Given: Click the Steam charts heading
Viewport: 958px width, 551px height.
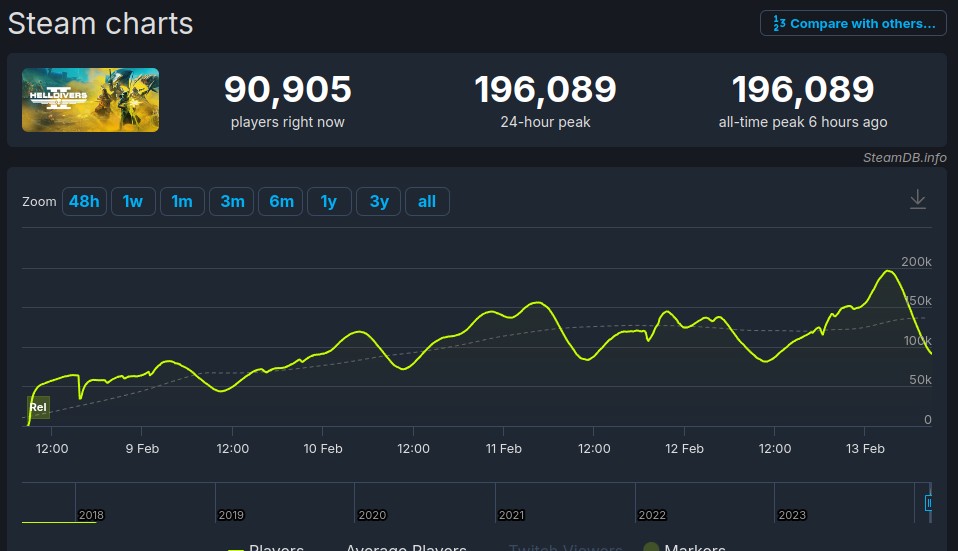Looking at the screenshot, I should click(x=100, y=24).
